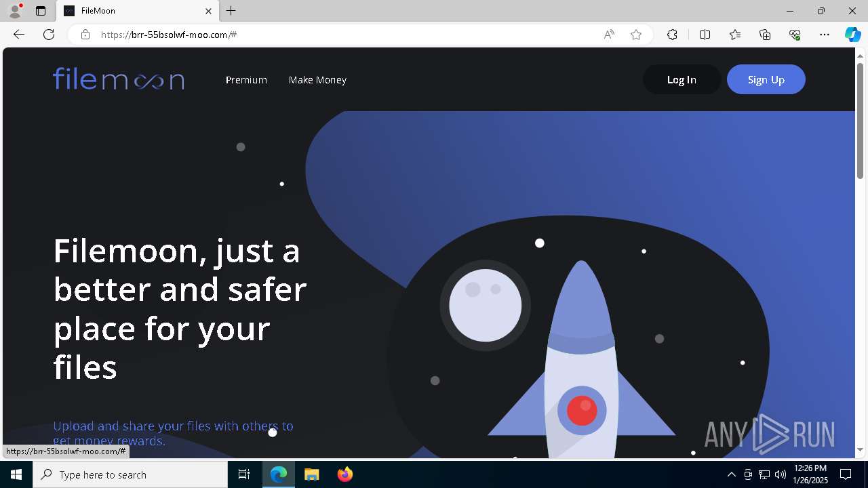Screen dimensions: 868x488
Task: Open the Favorites list
Action: click(x=735, y=35)
